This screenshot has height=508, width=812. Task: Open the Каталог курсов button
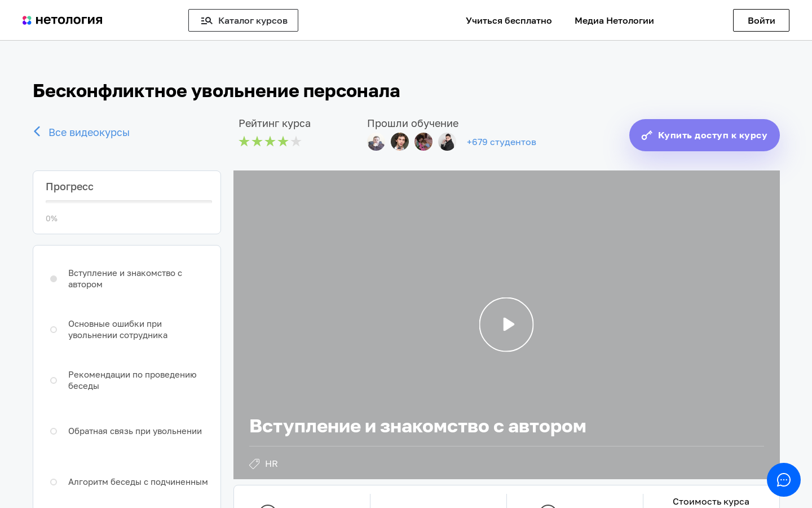pyautogui.click(x=243, y=20)
